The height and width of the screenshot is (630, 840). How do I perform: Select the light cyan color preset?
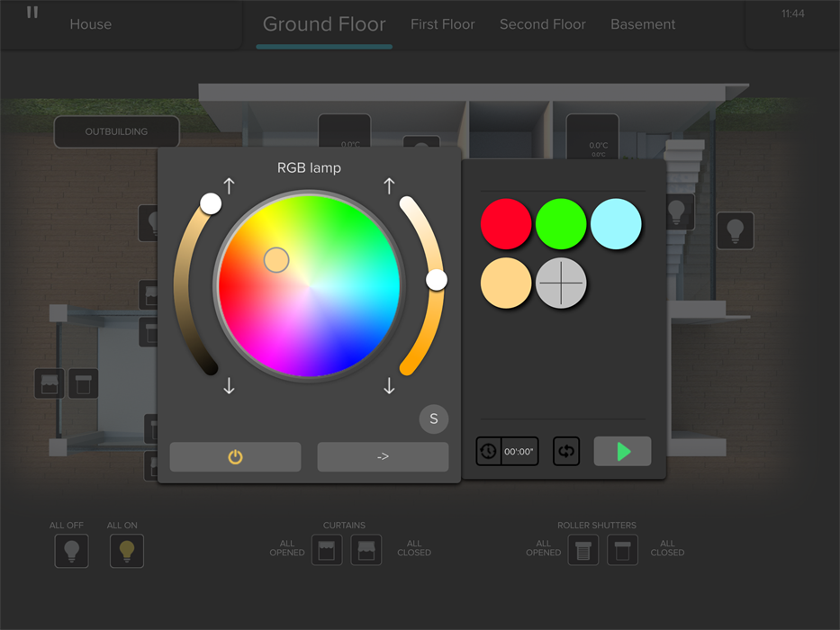tap(616, 224)
